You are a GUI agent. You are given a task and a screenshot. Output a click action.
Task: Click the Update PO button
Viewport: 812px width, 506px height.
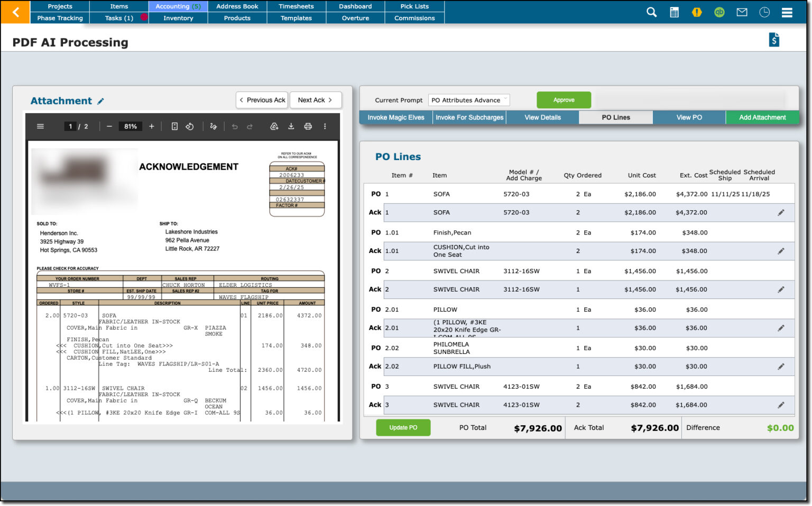[x=403, y=427]
